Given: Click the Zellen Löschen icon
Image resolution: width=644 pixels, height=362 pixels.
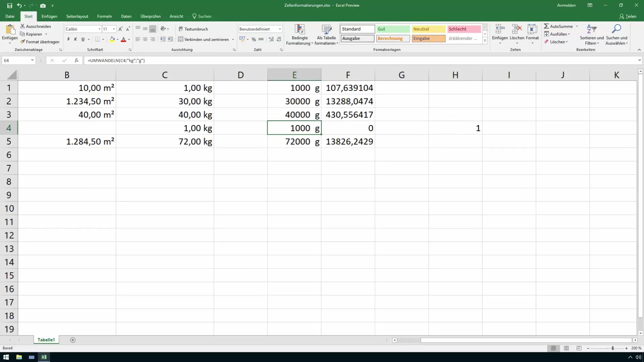Looking at the screenshot, I should tap(517, 29).
